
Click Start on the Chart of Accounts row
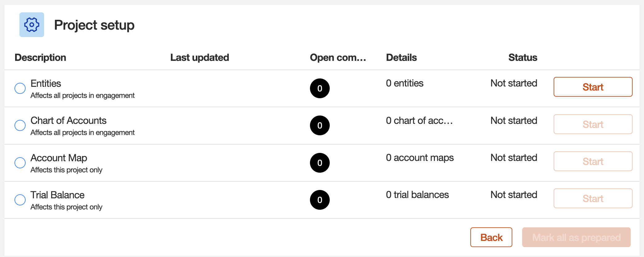(592, 124)
